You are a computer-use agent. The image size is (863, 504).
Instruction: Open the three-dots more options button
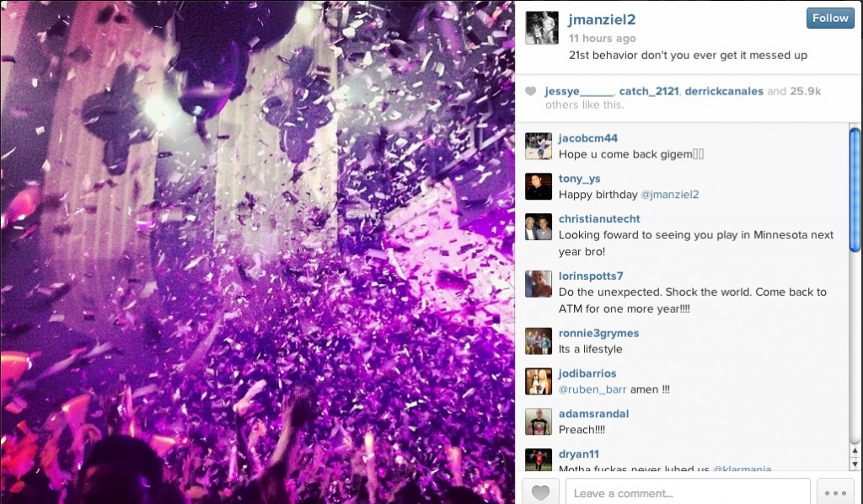(835, 492)
